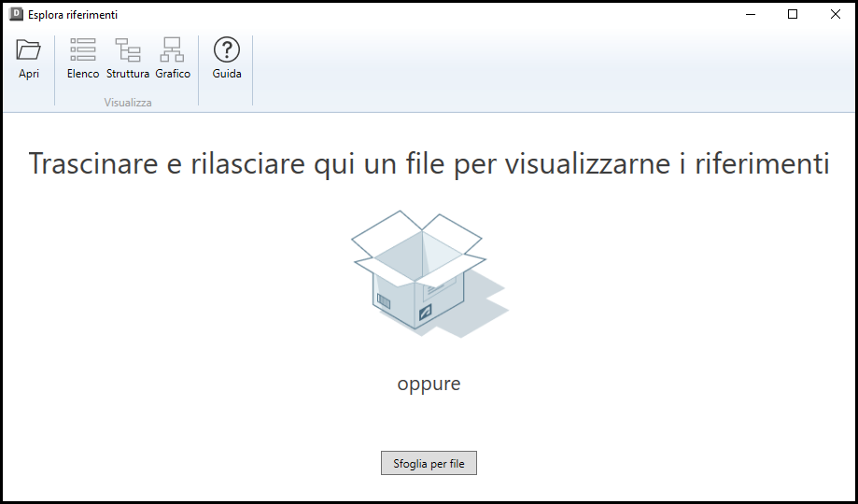Click the 'Esplora riferimenti' window title

coord(73,15)
